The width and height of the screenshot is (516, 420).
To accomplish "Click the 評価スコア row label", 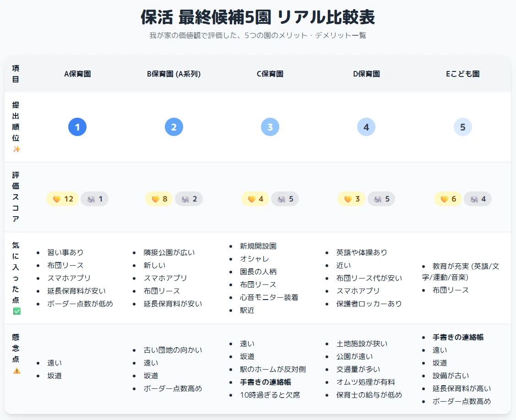I will [x=16, y=197].
